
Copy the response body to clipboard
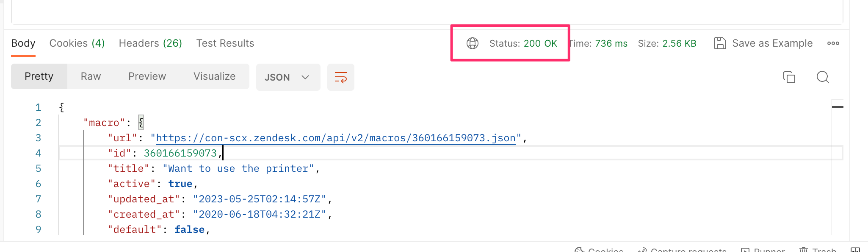788,77
